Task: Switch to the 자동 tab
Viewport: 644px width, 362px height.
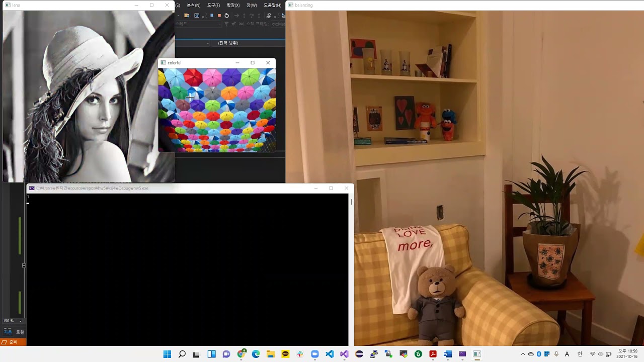Action: click(x=8, y=332)
